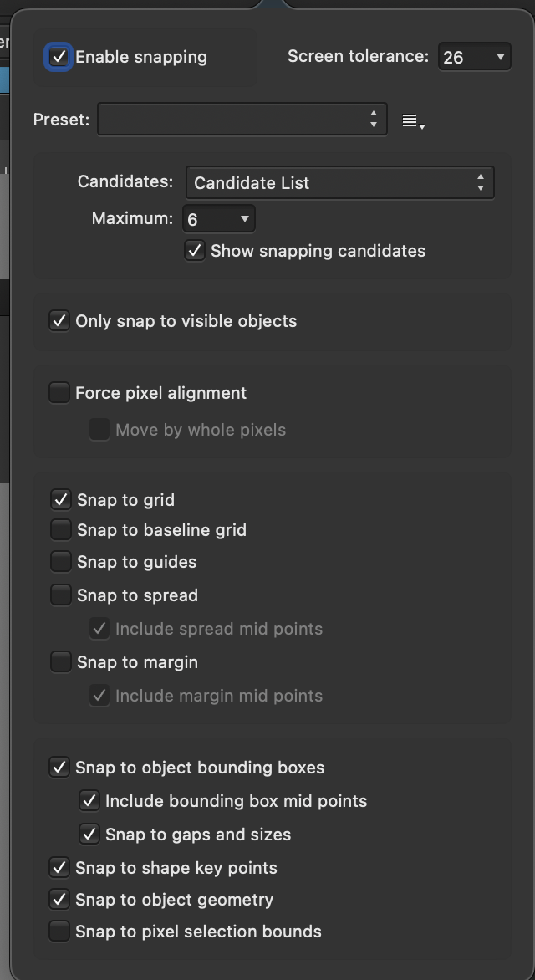Disable Snap to shape key points
535x980 pixels.
(x=59, y=868)
